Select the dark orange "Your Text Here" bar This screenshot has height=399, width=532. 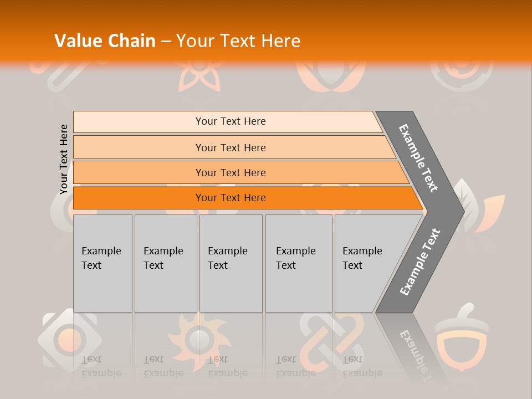click(248, 198)
